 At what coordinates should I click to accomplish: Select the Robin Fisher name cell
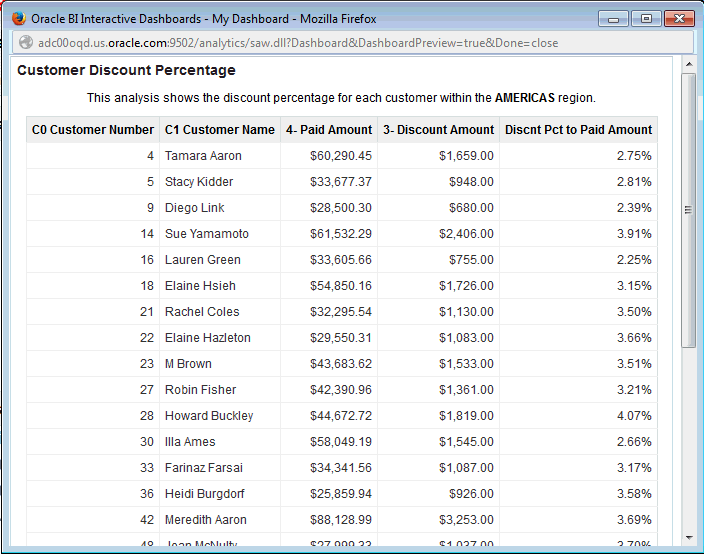click(220, 390)
